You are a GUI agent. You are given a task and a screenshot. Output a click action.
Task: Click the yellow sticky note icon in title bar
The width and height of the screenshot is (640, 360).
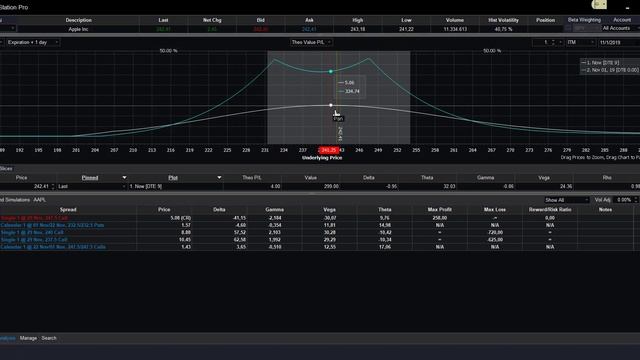(599, 4)
